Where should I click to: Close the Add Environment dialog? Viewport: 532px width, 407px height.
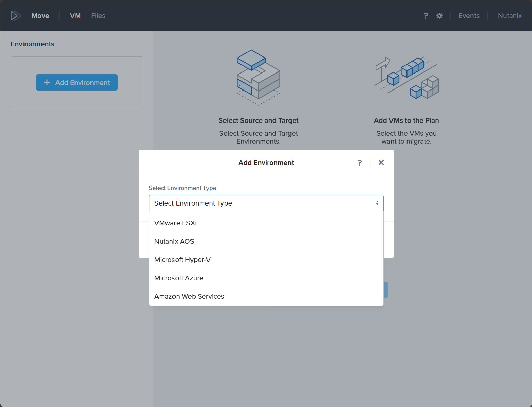(x=381, y=163)
